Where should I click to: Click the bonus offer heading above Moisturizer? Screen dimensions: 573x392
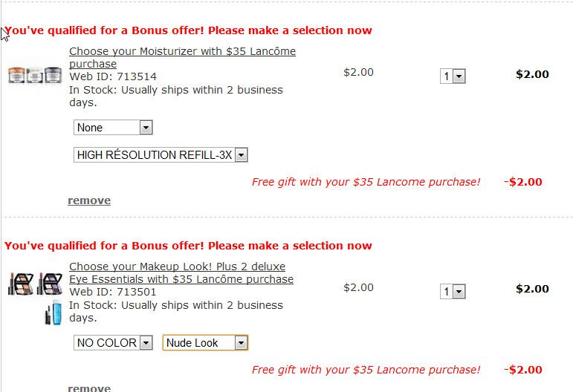(188, 30)
